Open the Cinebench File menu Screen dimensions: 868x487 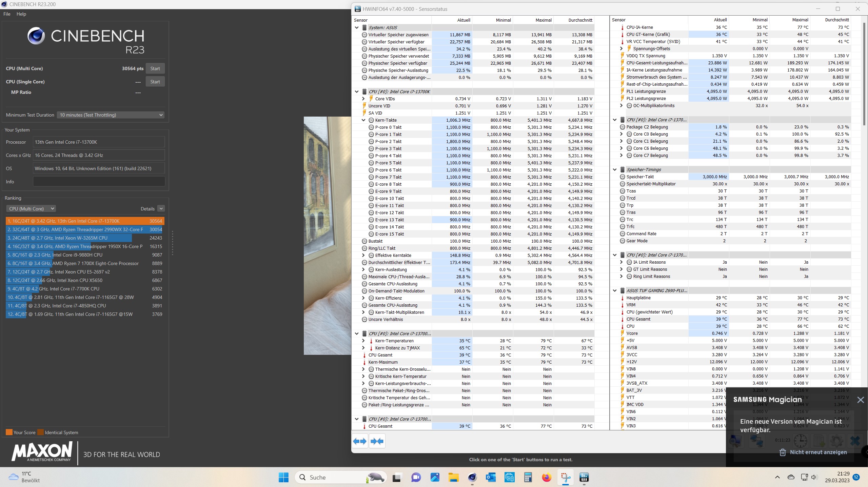(7, 14)
